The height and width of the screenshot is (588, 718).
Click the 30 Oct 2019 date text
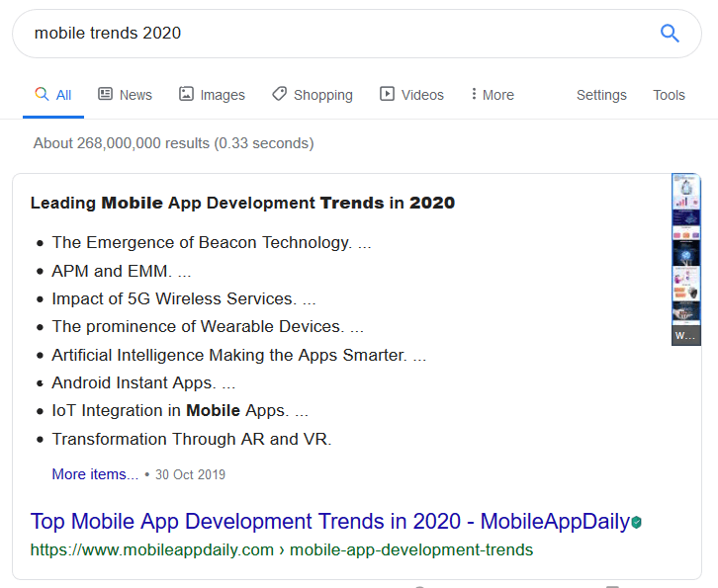click(x=190, y=474)
